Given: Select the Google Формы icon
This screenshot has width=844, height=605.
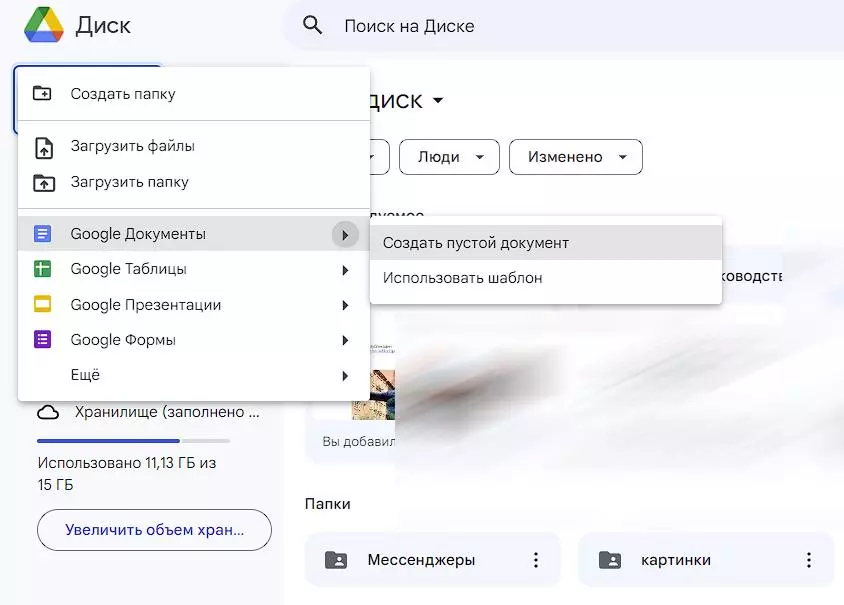Looking at the screenshot, I should pyautogui.click(x=42, y=339).
